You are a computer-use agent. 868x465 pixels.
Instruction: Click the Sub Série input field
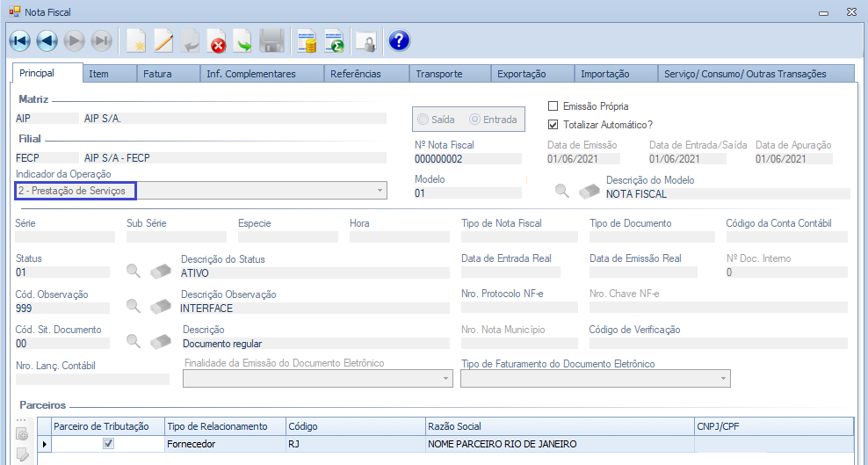[x=177, y=237]
